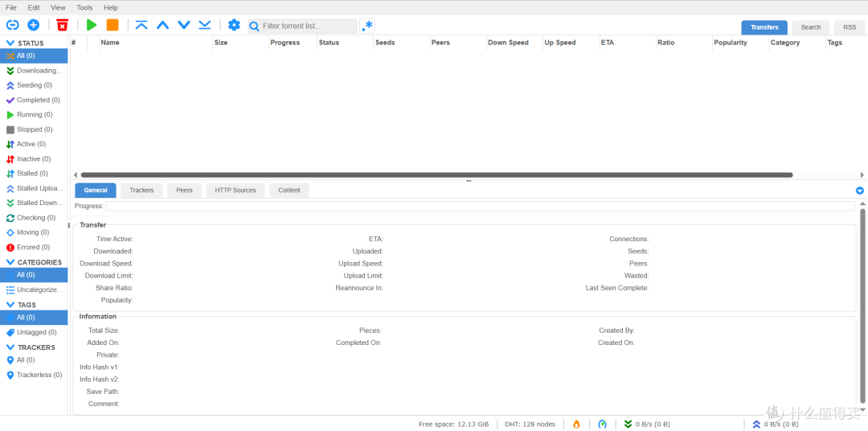This screenshot has width=868, height=431.
Task: Click the Add Torrent Link icon
Action: point(12,26)
